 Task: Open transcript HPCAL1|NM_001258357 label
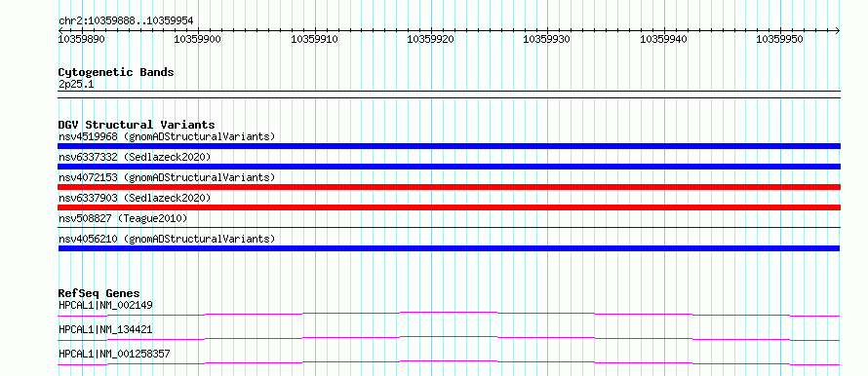coord(114,354)
